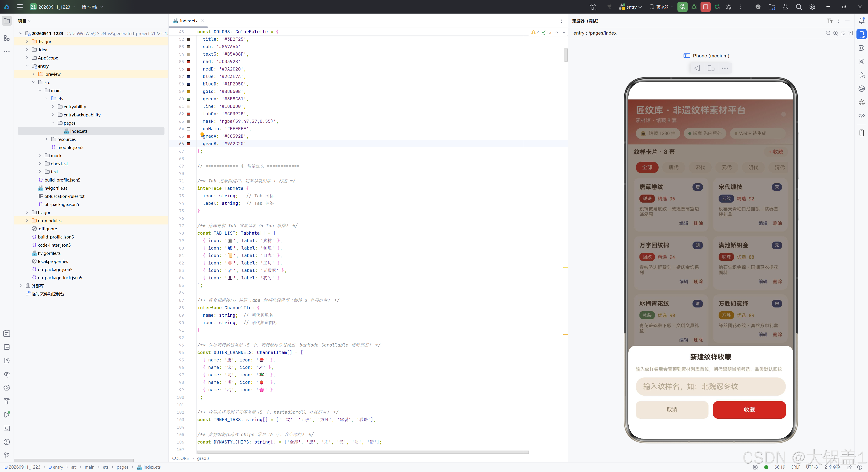Open the 项目 view dropdown

pos(25,21)
